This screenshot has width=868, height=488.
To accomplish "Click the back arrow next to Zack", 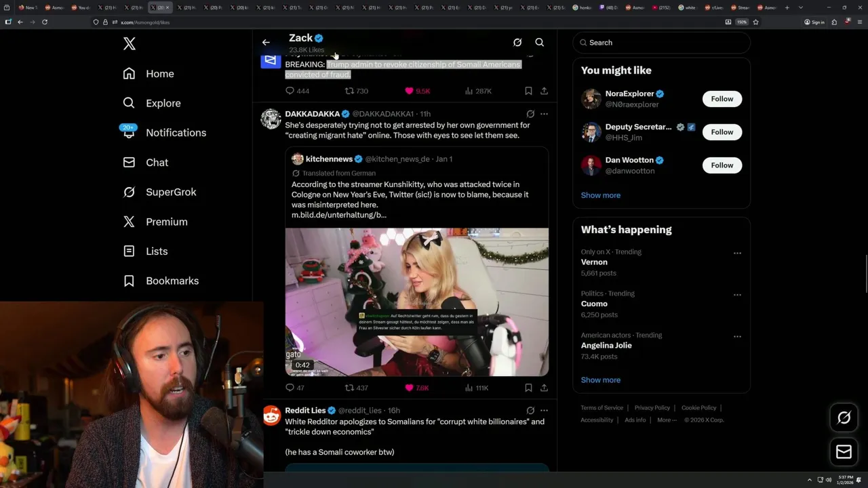I will (266, 42).
